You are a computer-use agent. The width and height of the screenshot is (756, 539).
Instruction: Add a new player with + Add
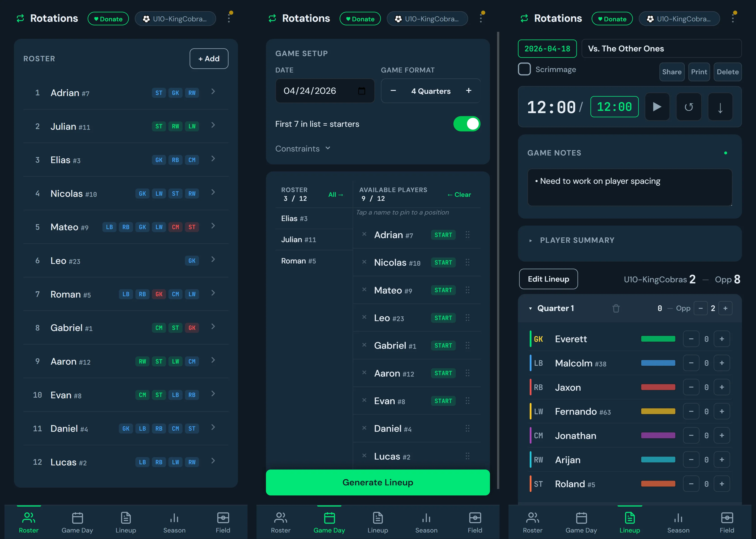tap(209, 59)
